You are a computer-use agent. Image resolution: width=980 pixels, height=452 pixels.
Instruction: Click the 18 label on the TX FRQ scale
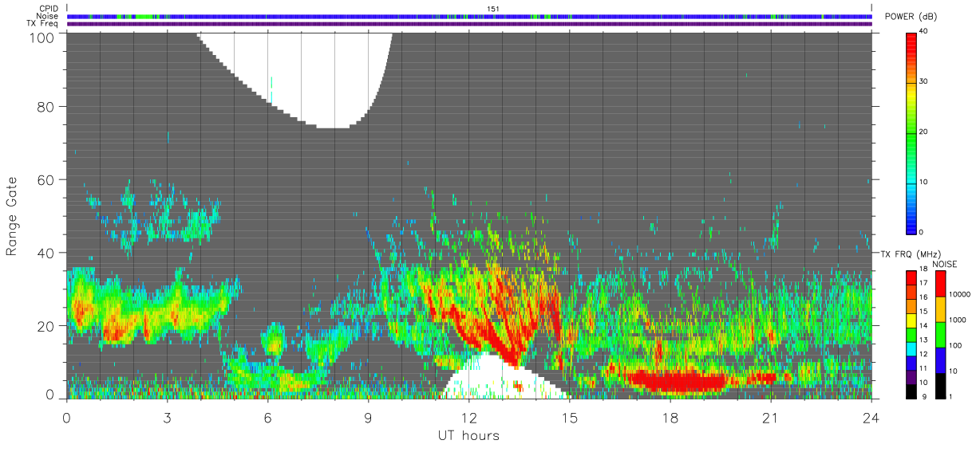pyautogui.click(x=923, y=270)
